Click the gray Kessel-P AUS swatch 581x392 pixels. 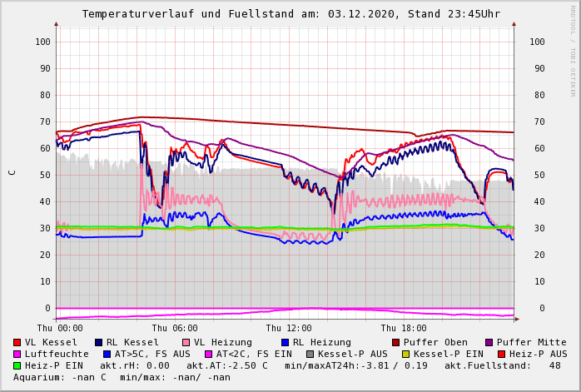(x=310, y=355)
